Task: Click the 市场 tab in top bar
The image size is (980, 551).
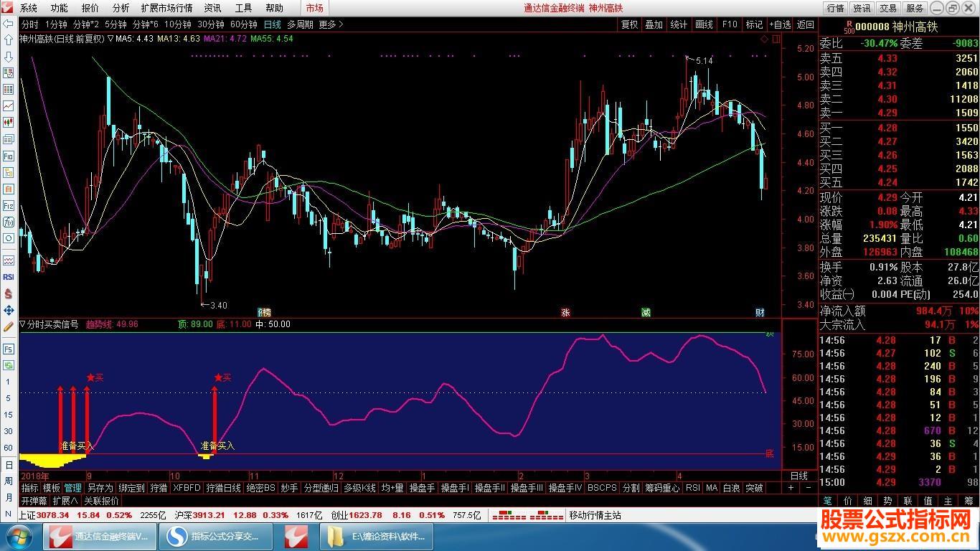Action: [314, 8]
